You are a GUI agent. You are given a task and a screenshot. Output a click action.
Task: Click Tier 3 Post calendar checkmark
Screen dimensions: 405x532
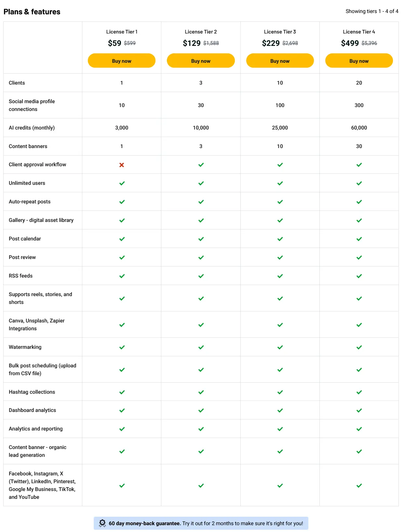(280, 239)
